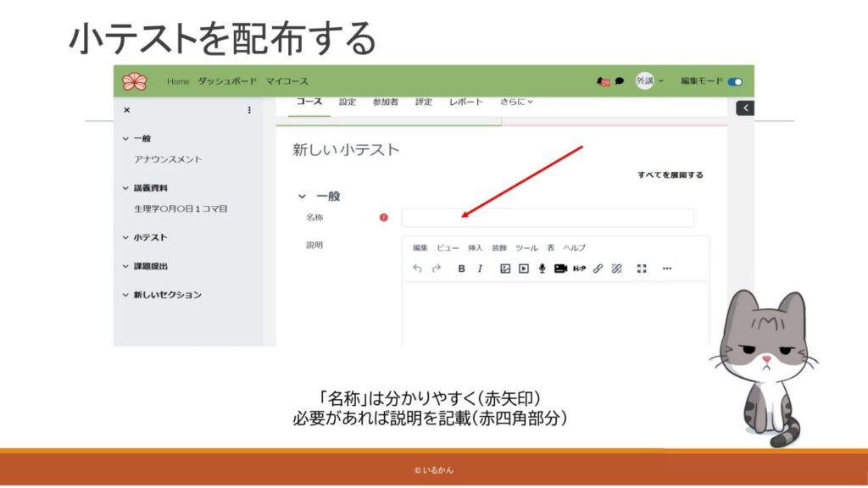Collapse the 小テスト sidebar section
Screen dimensions: 868x488
pyautogui.click(x=126, y=238)
